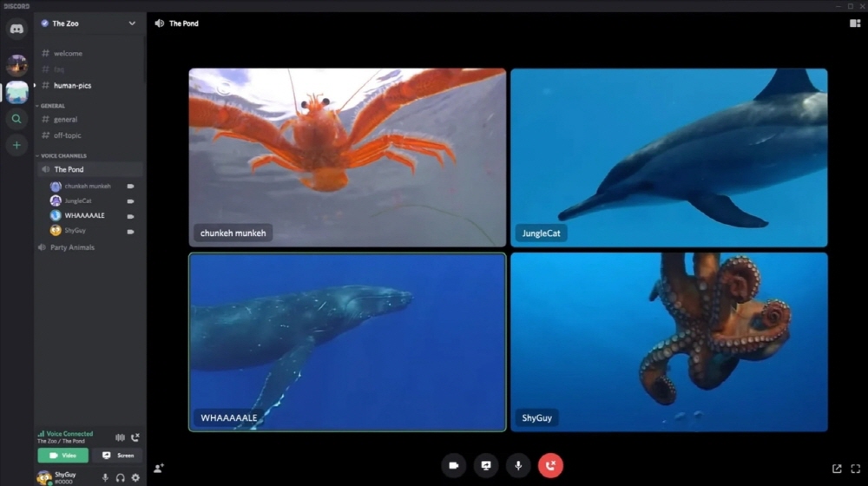
Task: Enter full screen mode
Action: click(x=856, y=469)
